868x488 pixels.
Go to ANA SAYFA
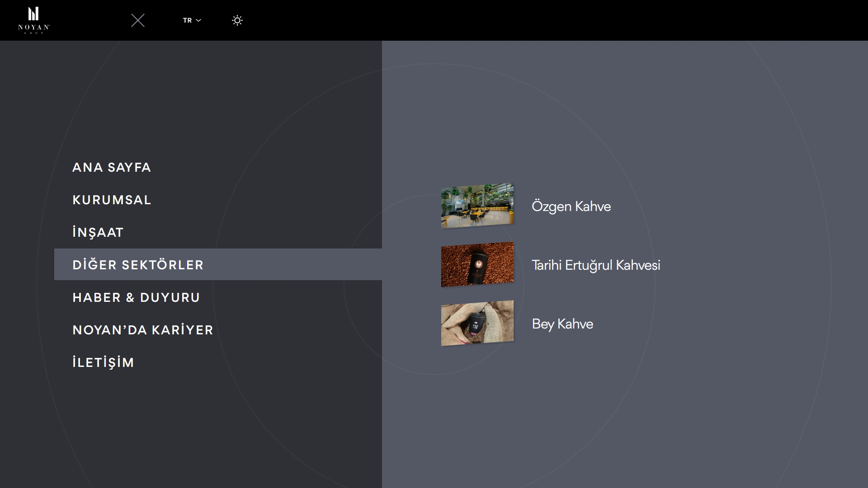[x=112, y=167]
